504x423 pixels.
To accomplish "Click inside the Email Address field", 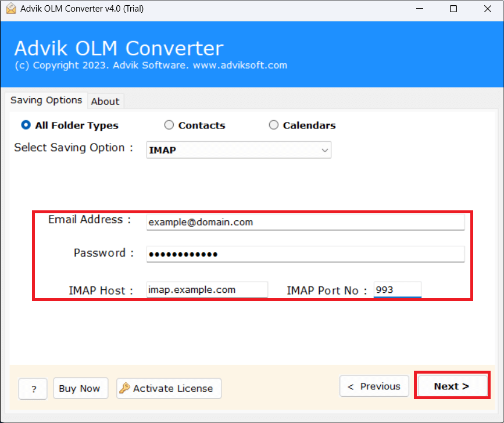I will point(305,222).
